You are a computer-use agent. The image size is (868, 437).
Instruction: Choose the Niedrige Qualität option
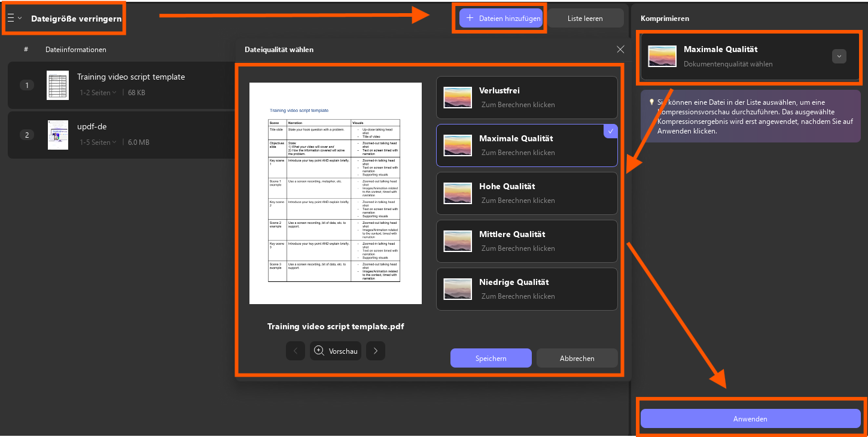point(526,289)
